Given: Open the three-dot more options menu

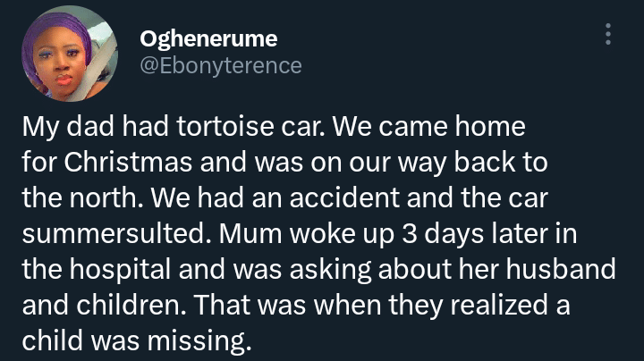Looking at the screenshot, I should [x=608, y=35].
